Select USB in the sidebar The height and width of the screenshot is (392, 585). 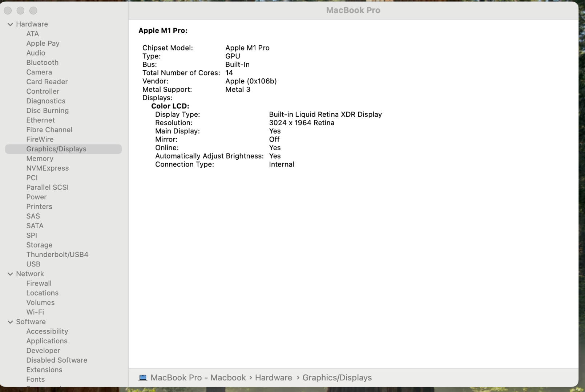[x=33, y=264]
